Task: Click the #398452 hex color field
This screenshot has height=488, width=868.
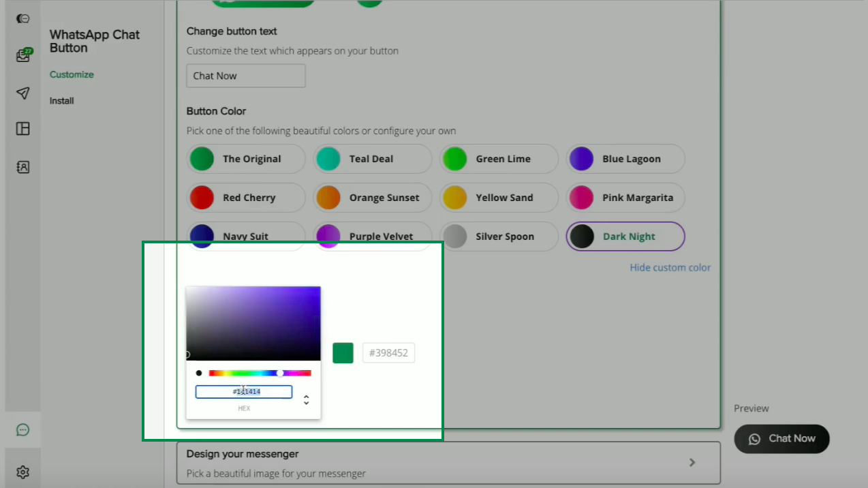Action: click(388, 353)
